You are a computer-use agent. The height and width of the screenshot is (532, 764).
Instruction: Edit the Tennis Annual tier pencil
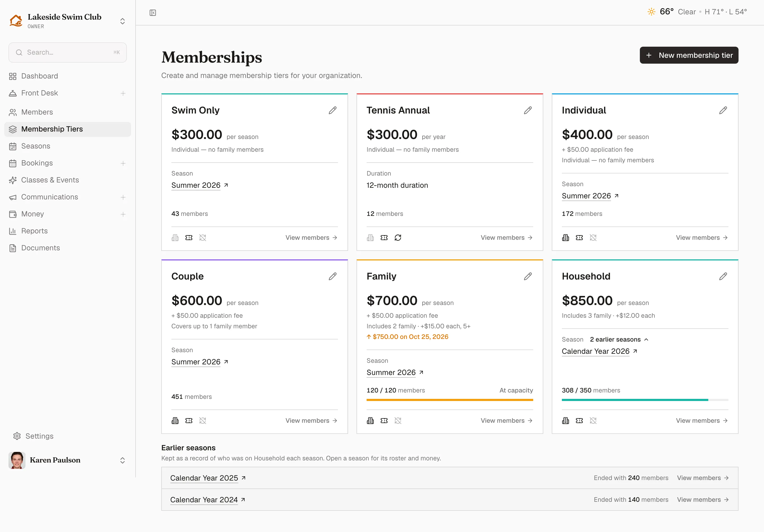coord(528,111)
